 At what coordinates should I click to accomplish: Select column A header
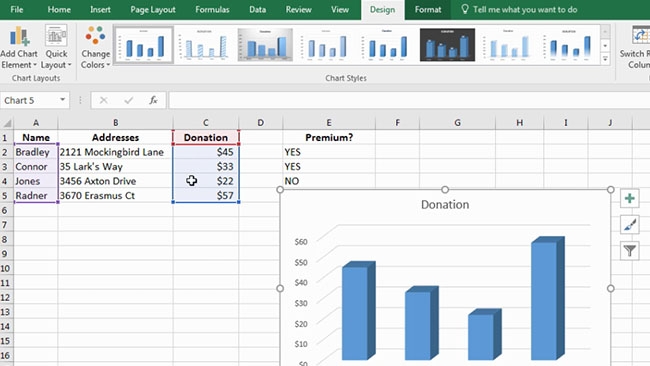point(36,123)
